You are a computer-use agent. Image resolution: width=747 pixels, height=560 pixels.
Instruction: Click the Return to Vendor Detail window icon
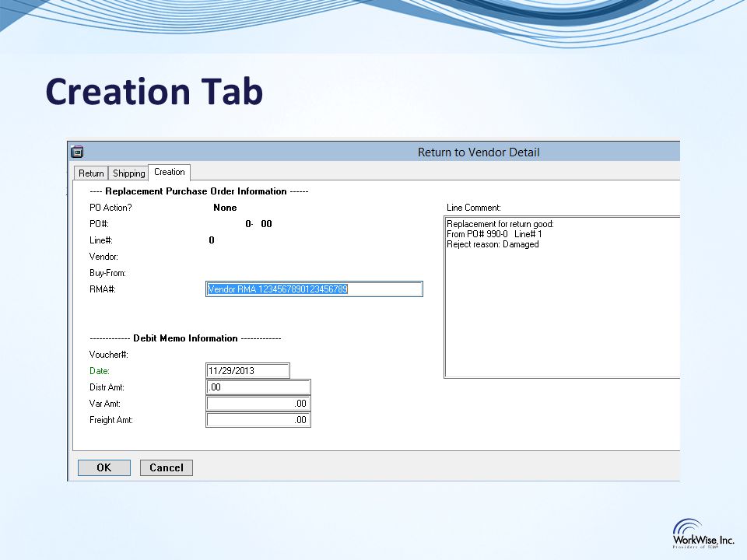(77, 152)
